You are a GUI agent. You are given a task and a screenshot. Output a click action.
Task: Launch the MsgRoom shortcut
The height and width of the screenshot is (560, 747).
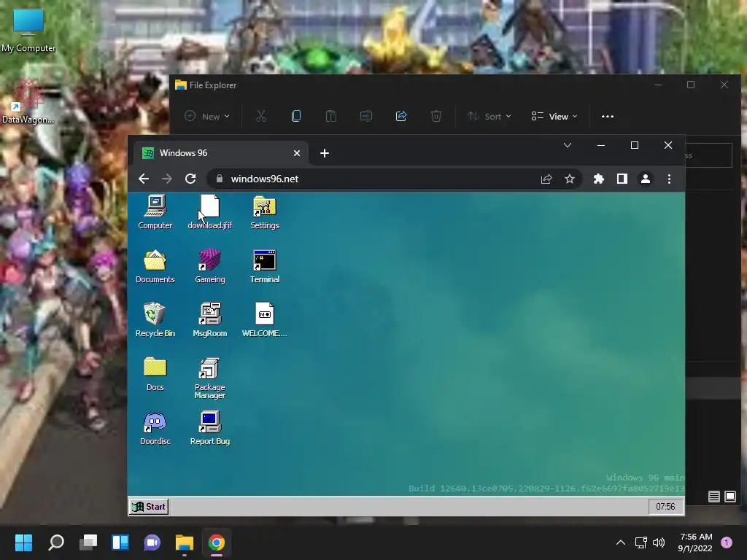pyautogui.click(x=209, y=319)
